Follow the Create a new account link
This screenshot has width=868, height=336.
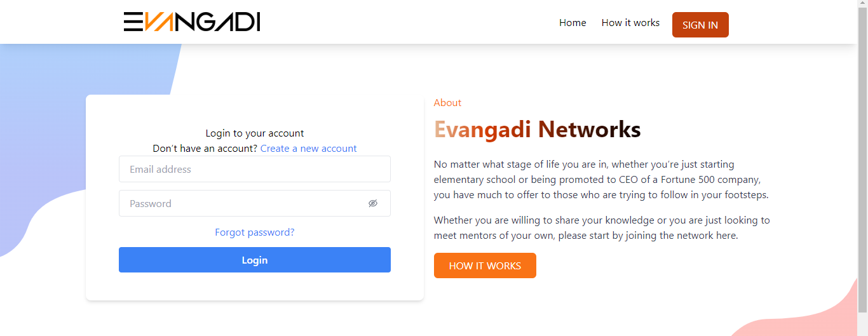click(x=308, y=149)
